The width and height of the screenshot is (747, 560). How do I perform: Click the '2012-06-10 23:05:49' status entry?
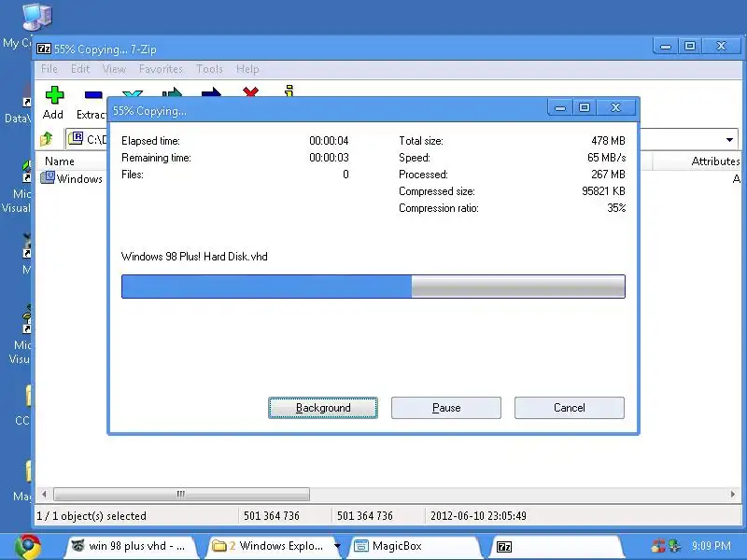478,516
